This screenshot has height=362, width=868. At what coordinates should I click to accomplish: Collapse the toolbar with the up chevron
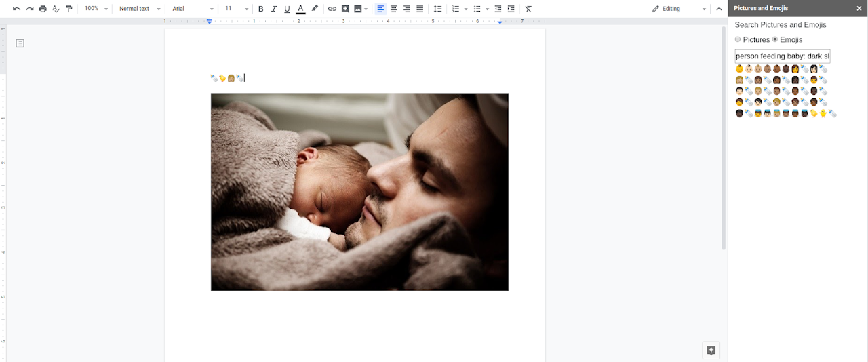tap(719, 9)
